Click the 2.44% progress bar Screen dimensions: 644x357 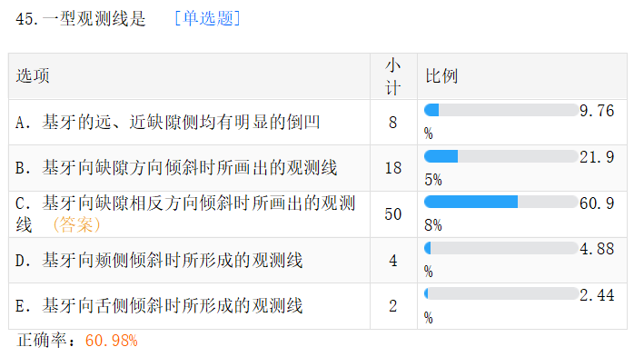[501, 293]
